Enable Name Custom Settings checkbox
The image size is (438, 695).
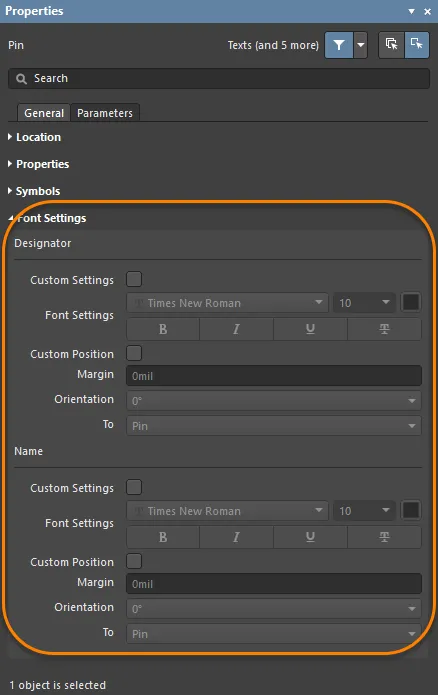[x=134, y=487]
